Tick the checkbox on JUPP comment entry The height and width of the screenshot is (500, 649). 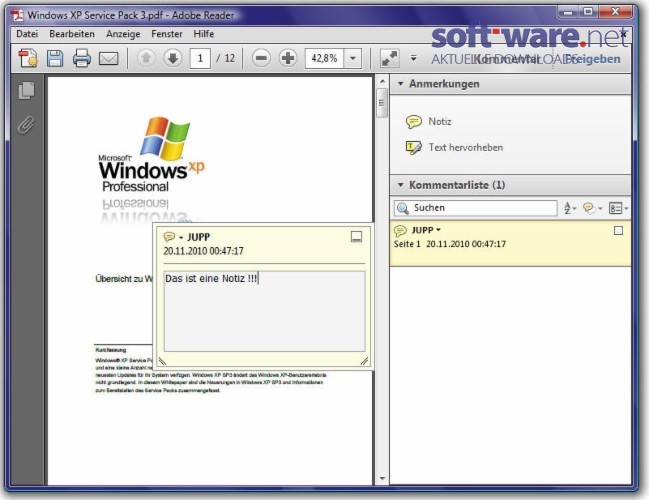pos(618,231)
